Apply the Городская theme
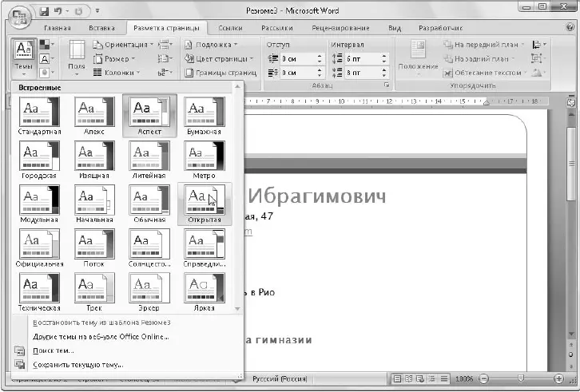Screen dimensions: 580x392 pyautogui.click(x=39, y=160)
